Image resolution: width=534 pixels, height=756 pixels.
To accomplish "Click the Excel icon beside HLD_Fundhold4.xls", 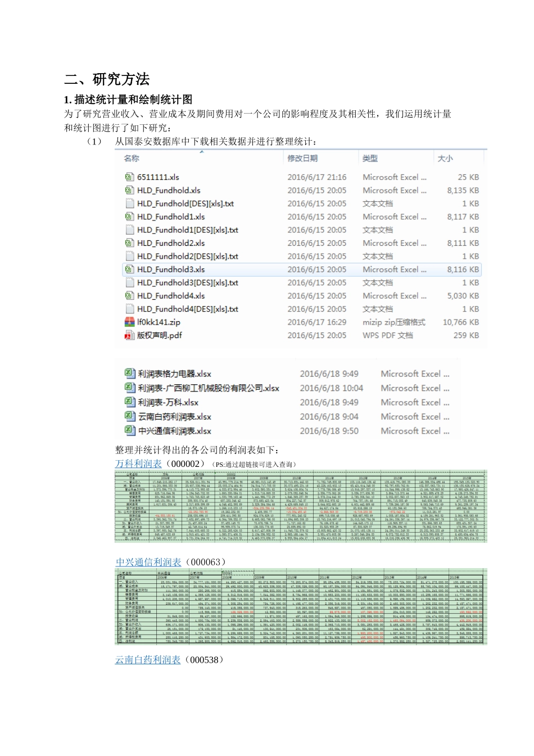I will [x=129, y=296].
